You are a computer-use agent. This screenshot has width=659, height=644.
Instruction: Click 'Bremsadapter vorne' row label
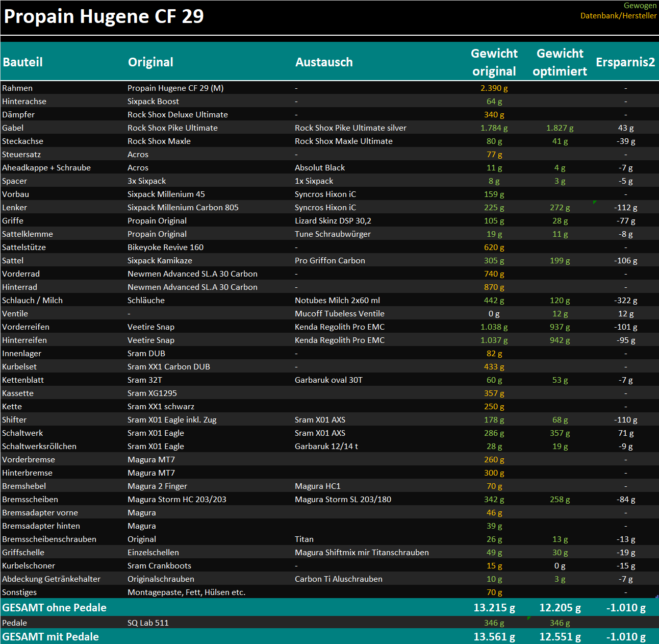40,513
